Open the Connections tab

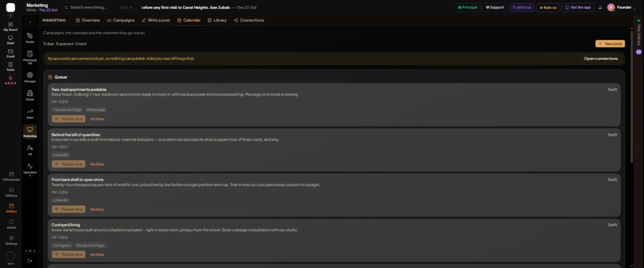click(x=249, y=20)
